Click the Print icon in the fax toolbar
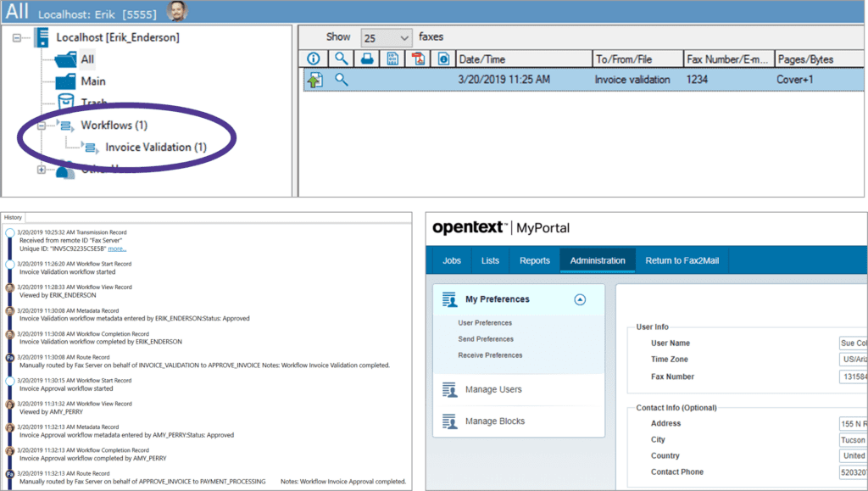868x491 pixels. pos(366,59)
